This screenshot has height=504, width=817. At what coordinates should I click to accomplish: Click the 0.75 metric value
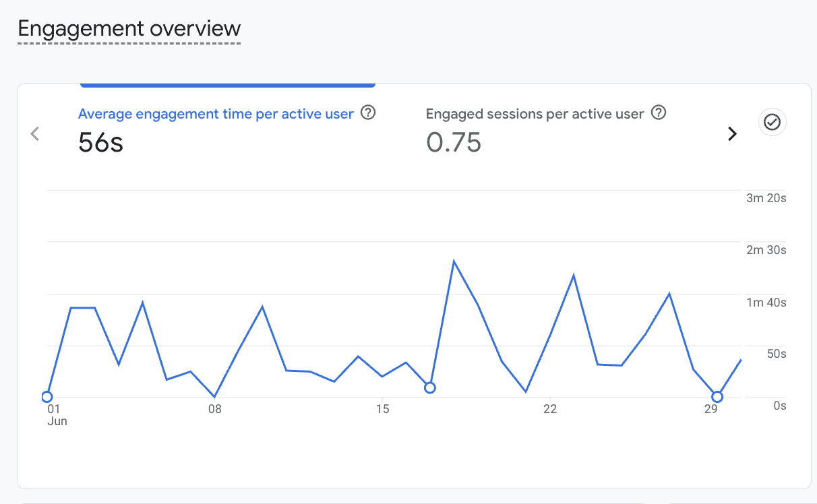pos(454,142)
